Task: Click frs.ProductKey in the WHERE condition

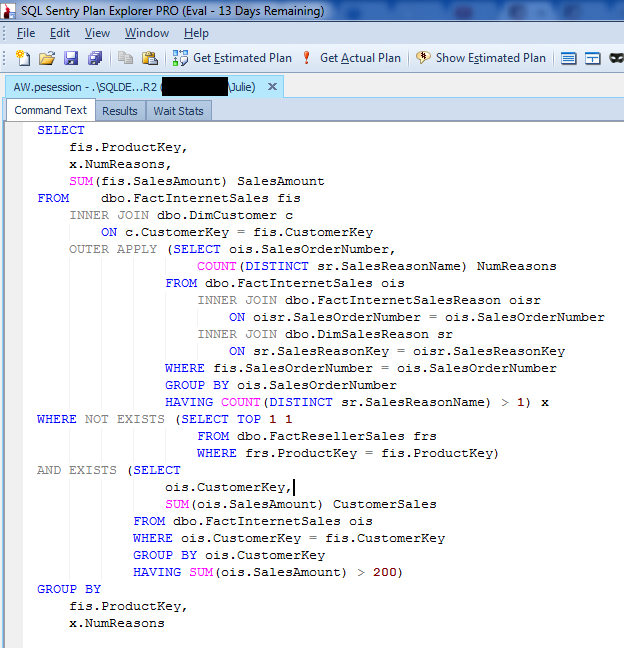Action: (301, 453)
